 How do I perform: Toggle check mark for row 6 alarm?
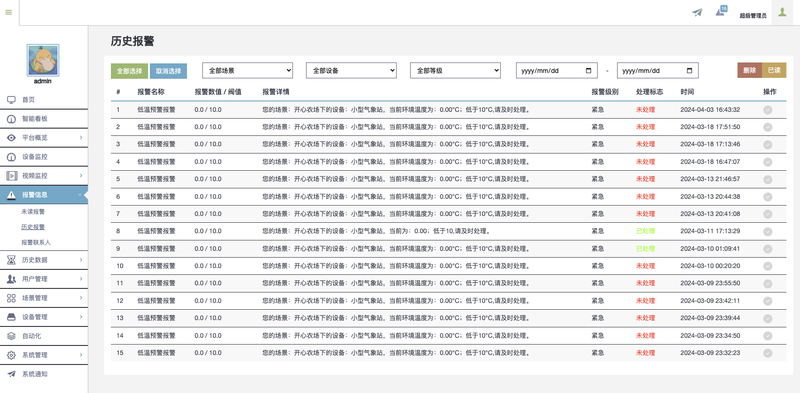[767, 196]
